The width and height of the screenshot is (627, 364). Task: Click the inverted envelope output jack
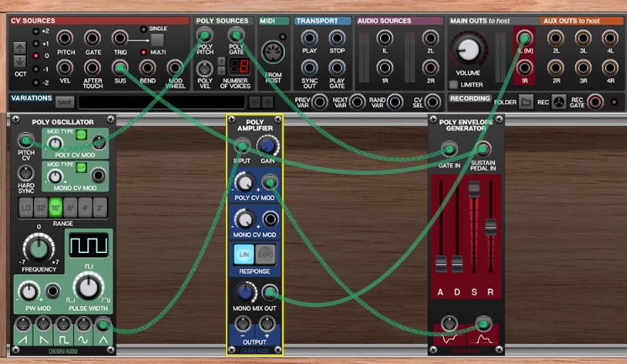click(449, 324)
